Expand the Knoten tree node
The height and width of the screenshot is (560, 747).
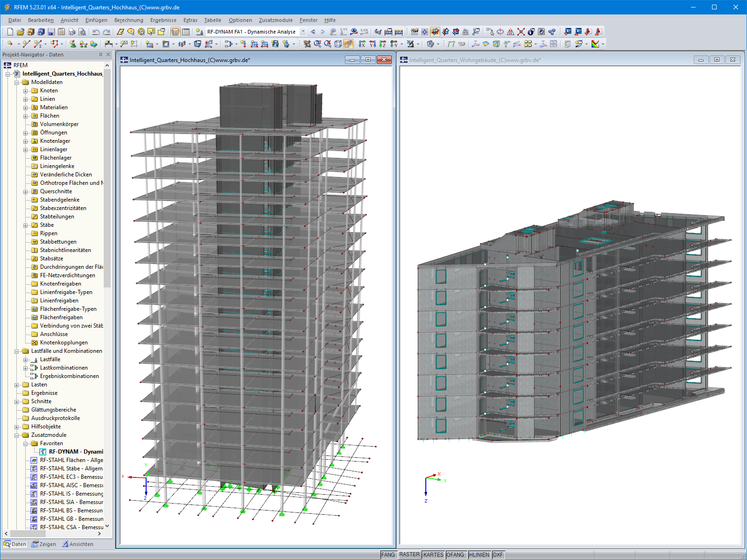[x=26, y=91]
